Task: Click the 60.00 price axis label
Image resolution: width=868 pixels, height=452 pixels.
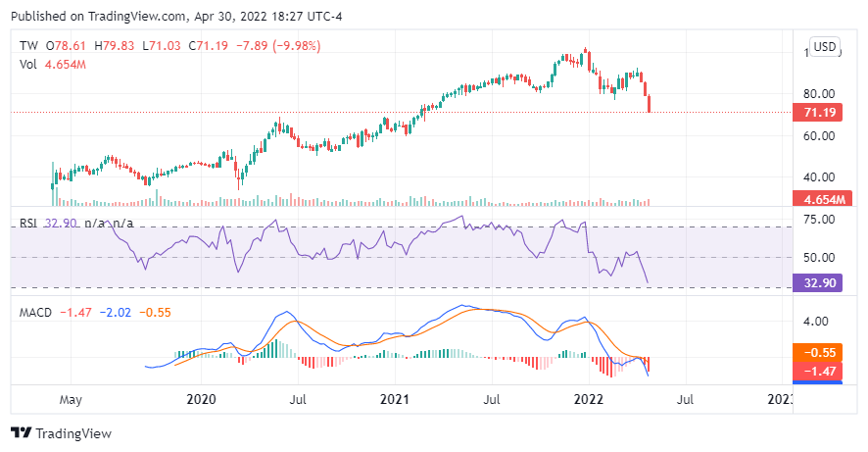Action: click(x=819, y=135)
